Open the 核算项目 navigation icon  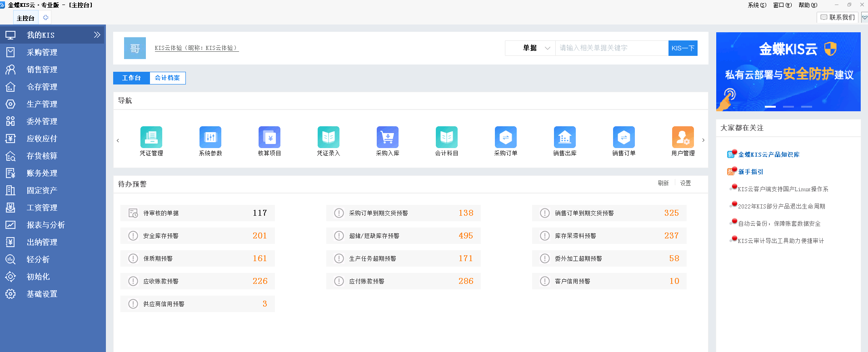point(269,137)
